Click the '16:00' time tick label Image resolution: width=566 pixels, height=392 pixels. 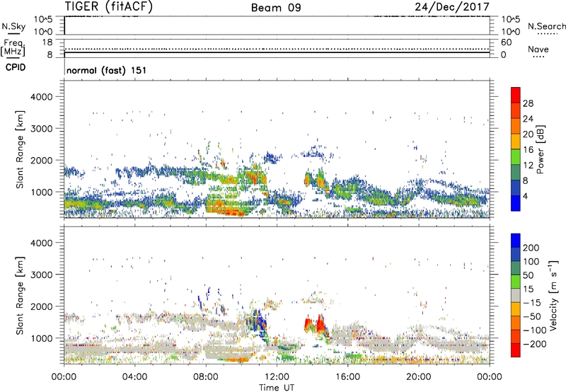click(347, 377)
